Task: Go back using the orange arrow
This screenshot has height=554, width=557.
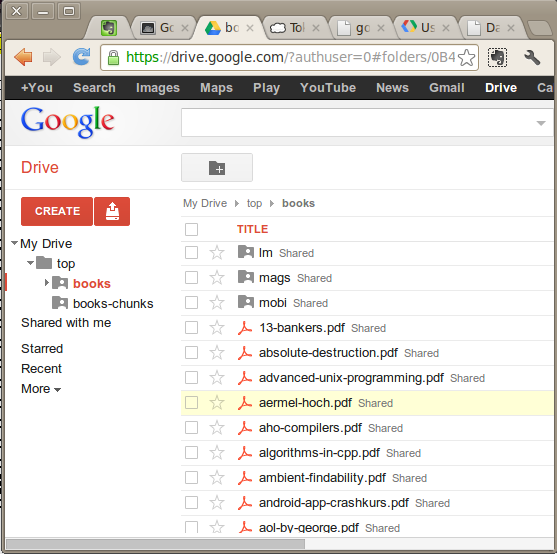Action: [x=23, y=57]
